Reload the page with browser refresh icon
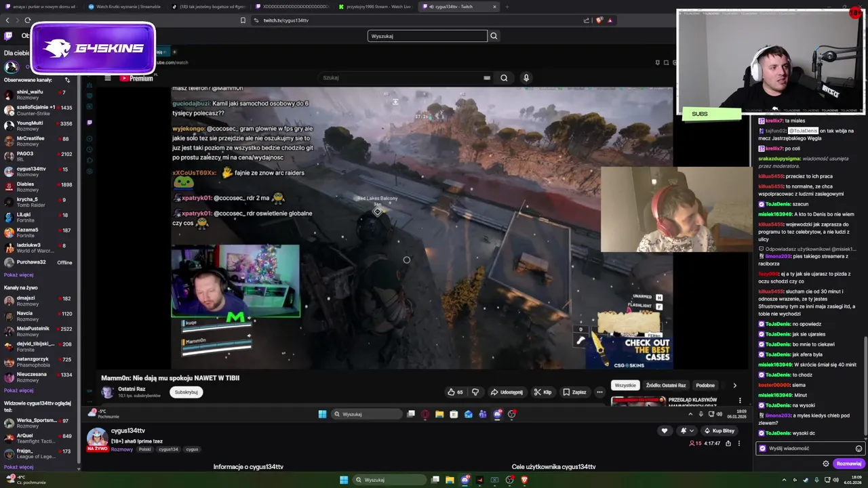 tap(27, 20)
